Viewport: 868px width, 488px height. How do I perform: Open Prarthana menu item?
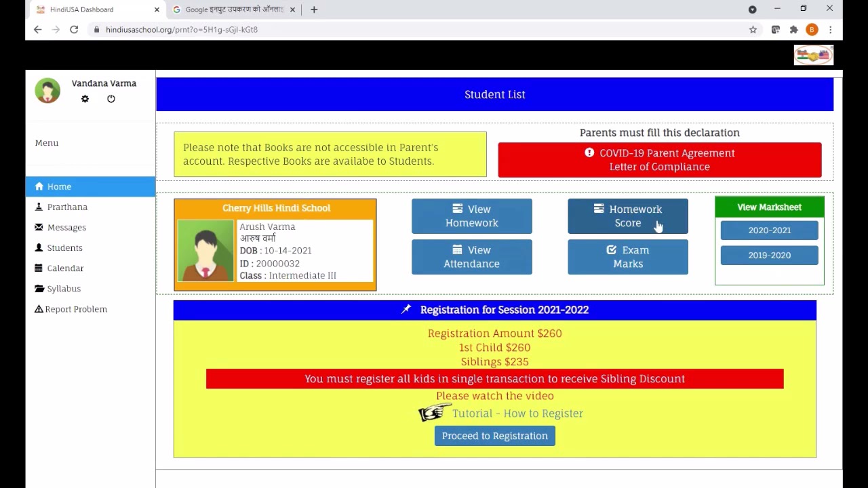point(90,207)
